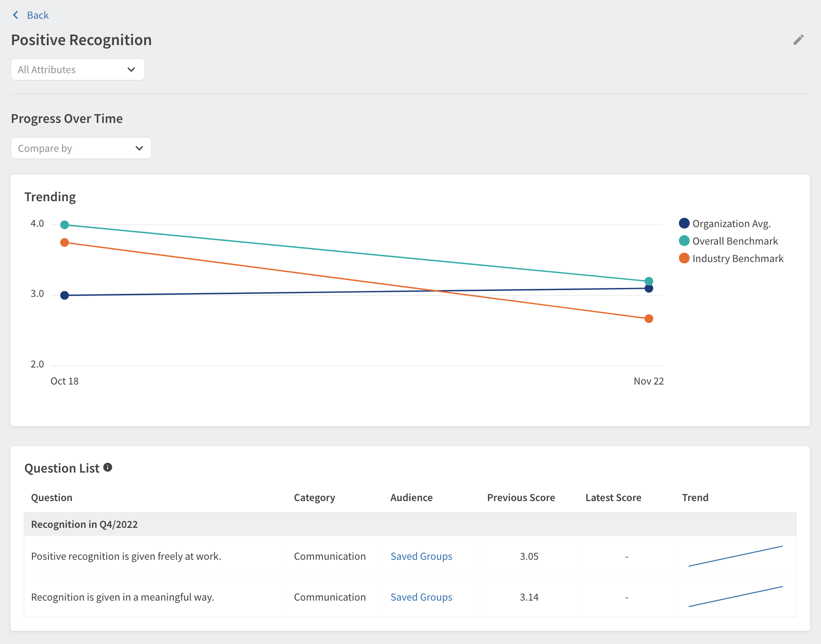Toggle Organization Avg. legend label
The height and width of the screenshot is (644, 821).
(731, 224)
